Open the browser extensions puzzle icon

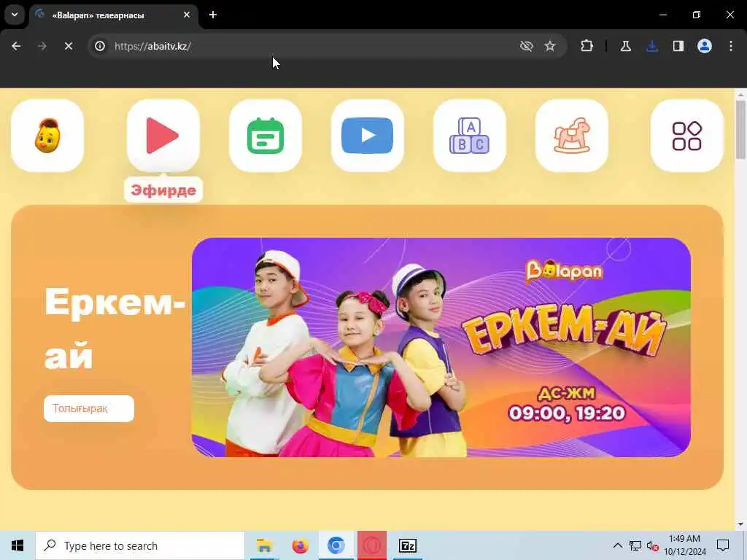(587, 46)
